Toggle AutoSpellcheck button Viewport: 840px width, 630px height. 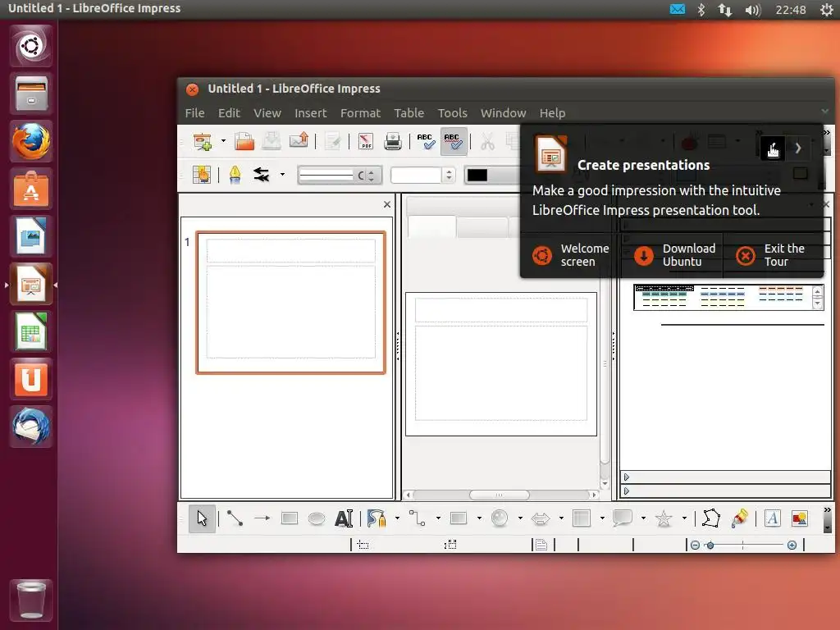[453, 141]
